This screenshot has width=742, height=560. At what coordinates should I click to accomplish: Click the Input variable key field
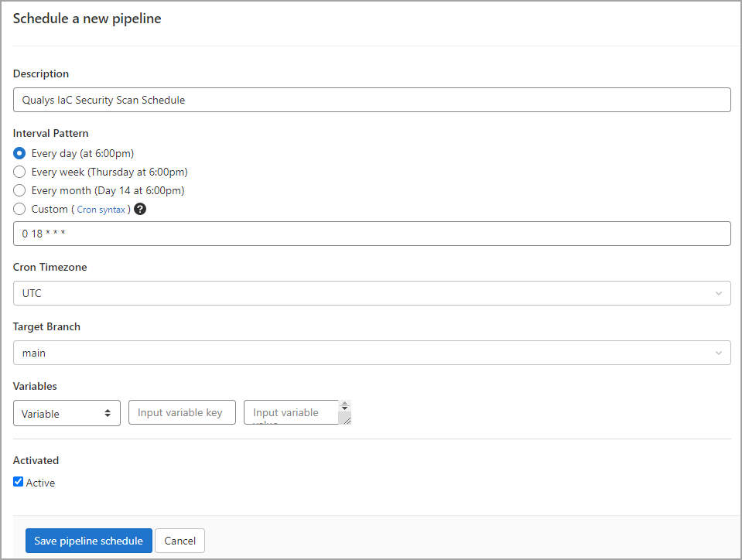(x=182, y=412)
